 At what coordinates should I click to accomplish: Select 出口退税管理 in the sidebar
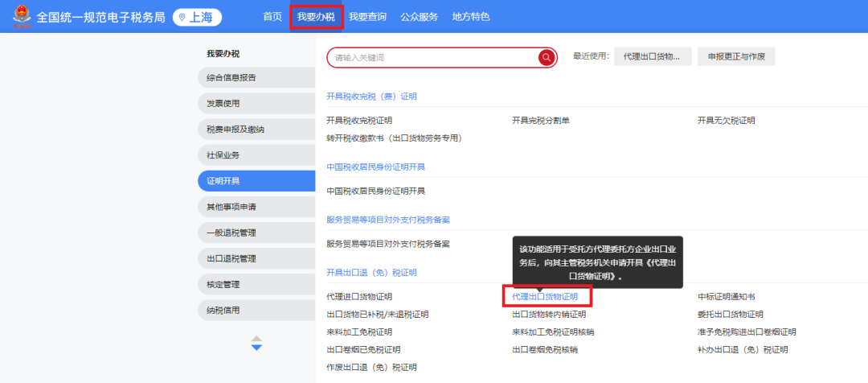click(x=231, y=259)
